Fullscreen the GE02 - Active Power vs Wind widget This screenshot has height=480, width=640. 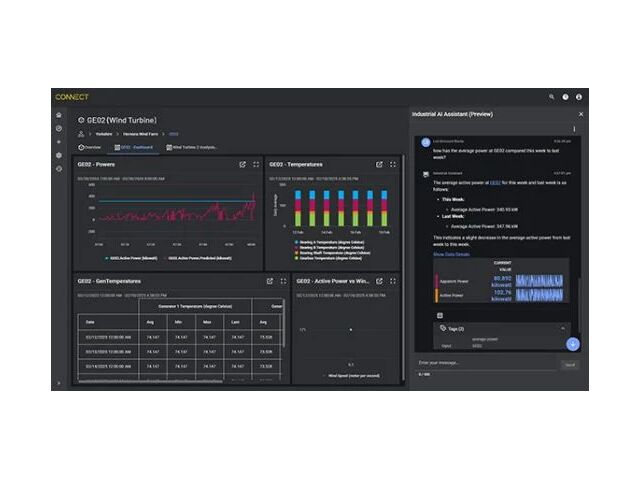click(393, 281)
